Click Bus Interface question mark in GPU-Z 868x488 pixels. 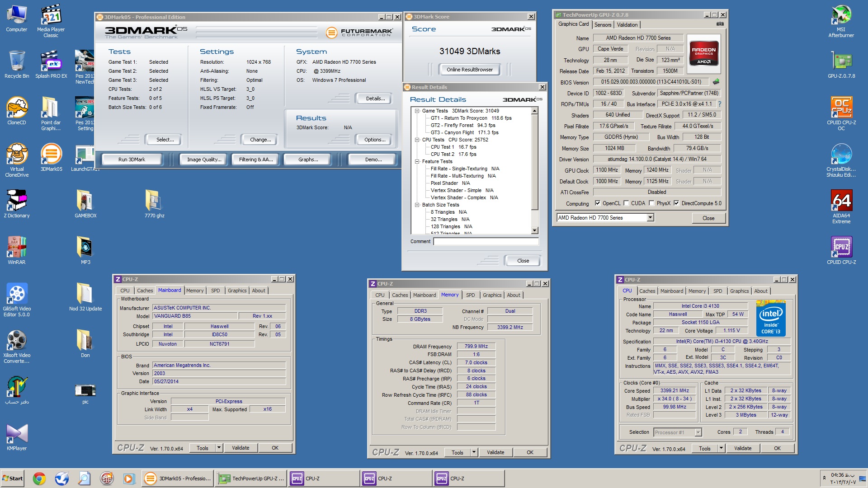(719, 104)
